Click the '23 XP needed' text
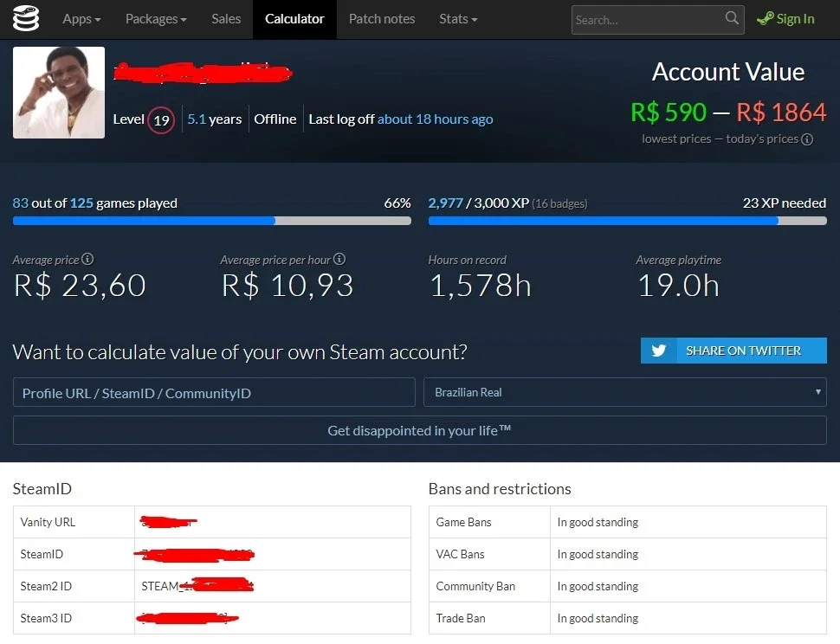The image size is (840, 644). (785, 203)
